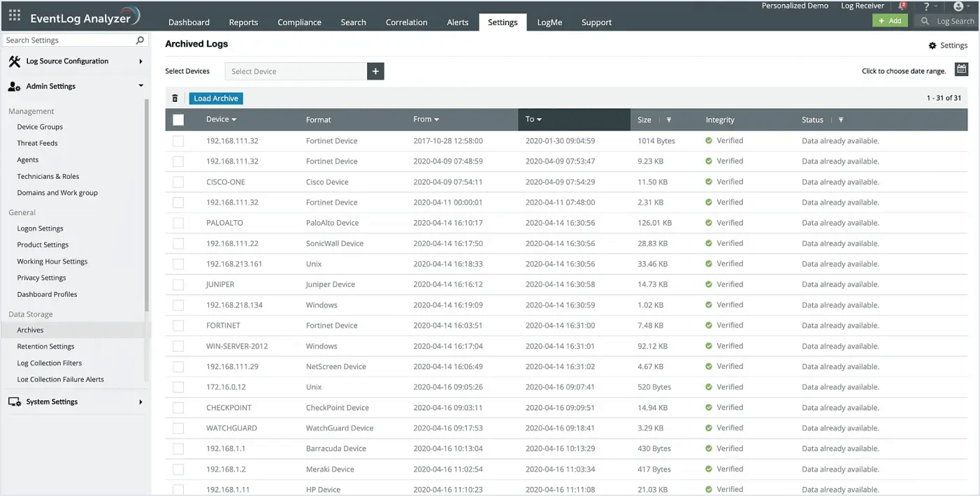Click the sidebar vertical scrollbar

[x=147, y=205]
